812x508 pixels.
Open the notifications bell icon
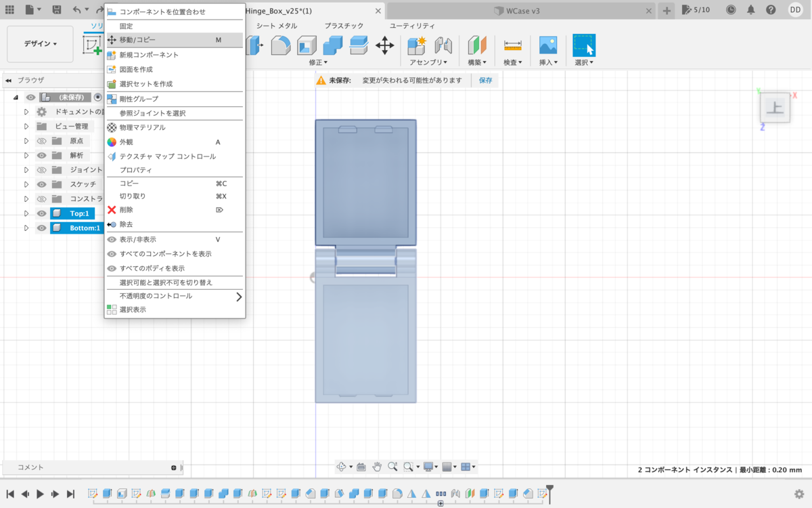[750, 10]
